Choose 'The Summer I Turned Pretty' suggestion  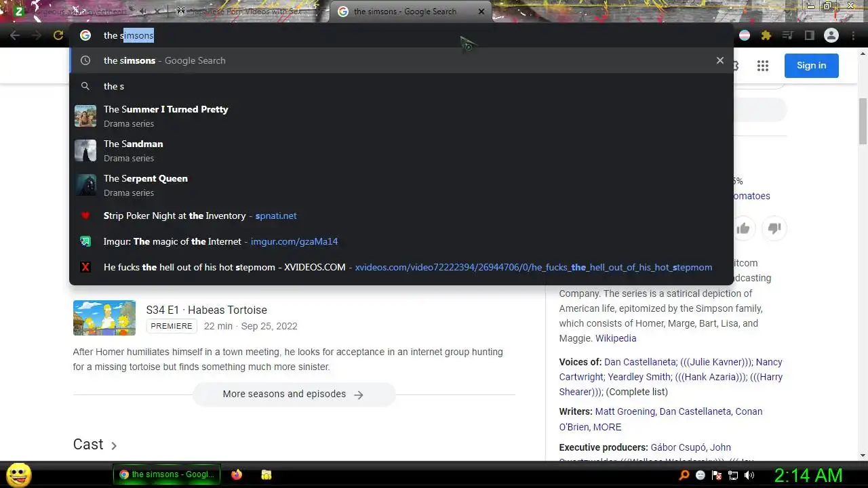pos(401,116)
